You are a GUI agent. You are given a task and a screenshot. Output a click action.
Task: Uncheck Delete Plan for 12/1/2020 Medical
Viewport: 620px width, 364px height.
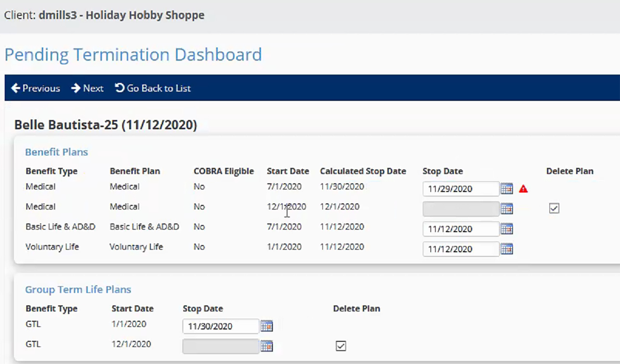pyautogui.click(x=554, y=208)
